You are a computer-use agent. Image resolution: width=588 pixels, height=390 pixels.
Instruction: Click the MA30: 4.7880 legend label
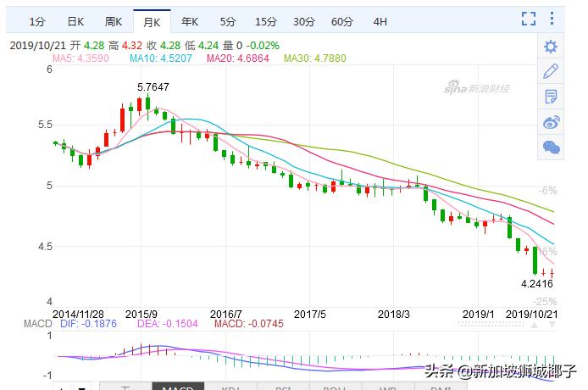click(x=315, y=58)
